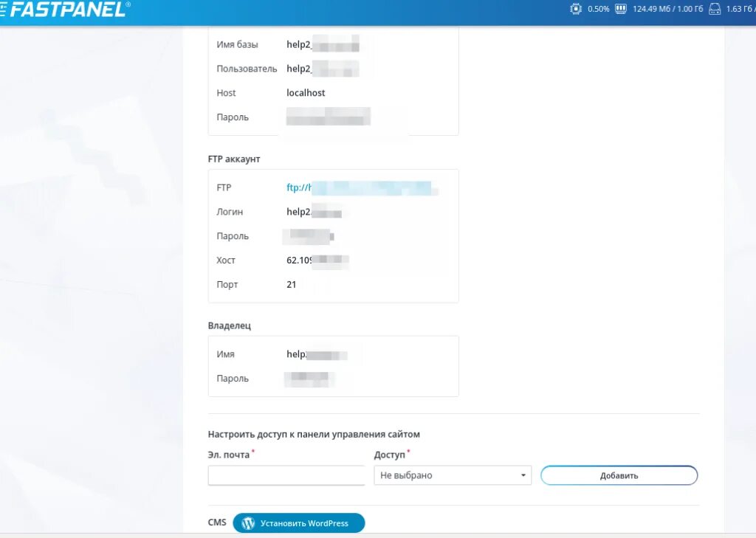
Task: Click the Установить WordPress button
Action: [x=298, y=523]
